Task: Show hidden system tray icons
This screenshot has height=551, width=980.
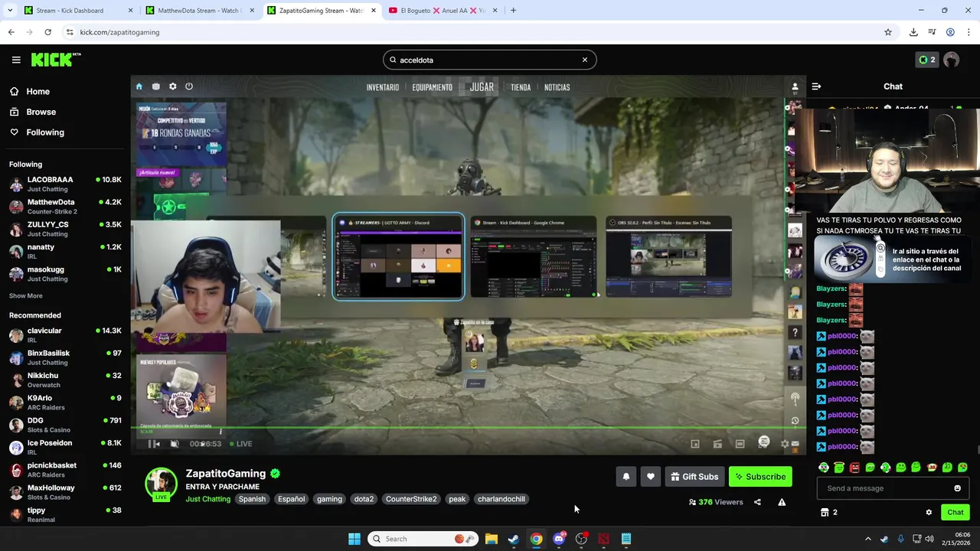Action: tap(867, 539)
